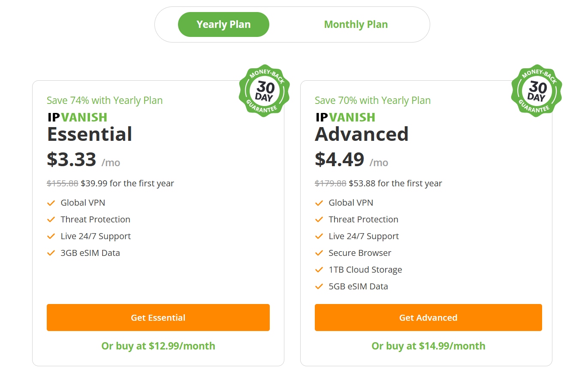Open the $14.99/month Advanced purchase link
The image size is (588, 386).
pos(428,346)
